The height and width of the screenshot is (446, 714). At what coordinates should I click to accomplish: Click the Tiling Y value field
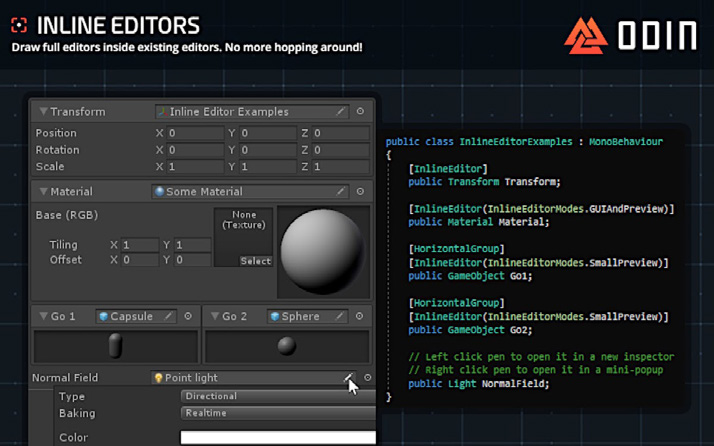(193, 245)
